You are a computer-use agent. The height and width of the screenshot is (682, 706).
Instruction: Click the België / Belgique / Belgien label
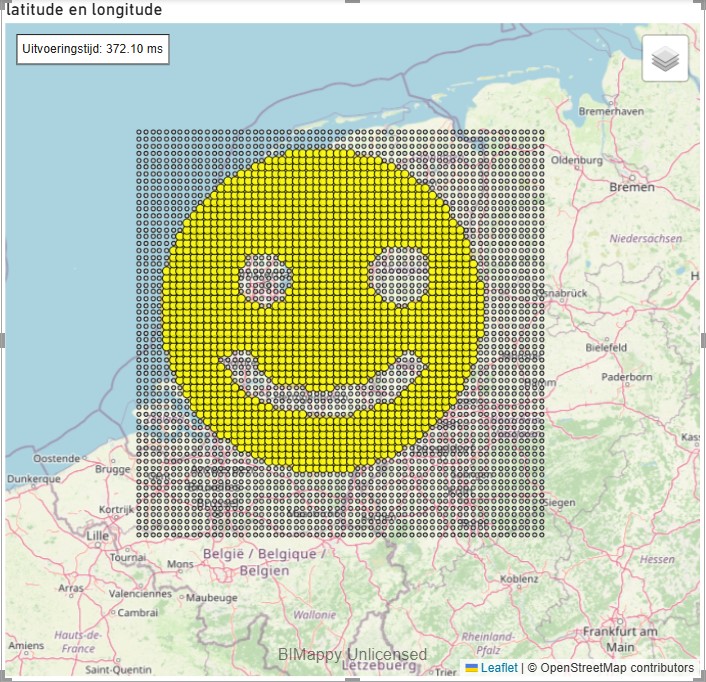[264, 562]
